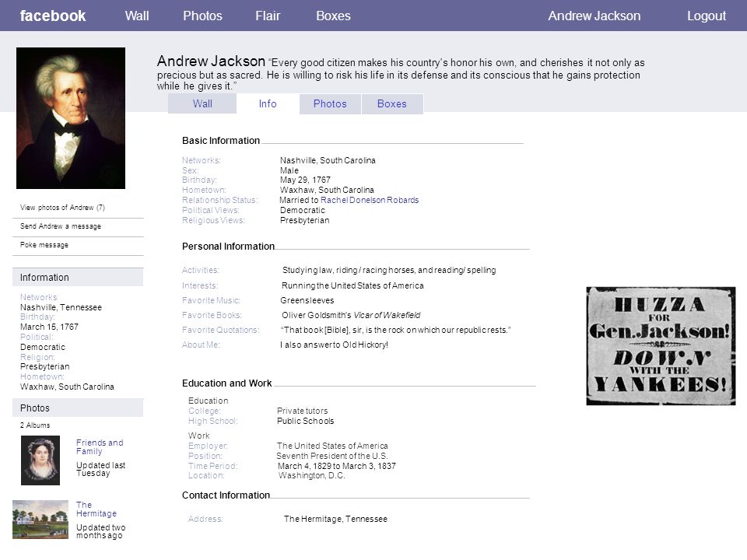Click the Education and Work section heading

[x=226, y=383]
